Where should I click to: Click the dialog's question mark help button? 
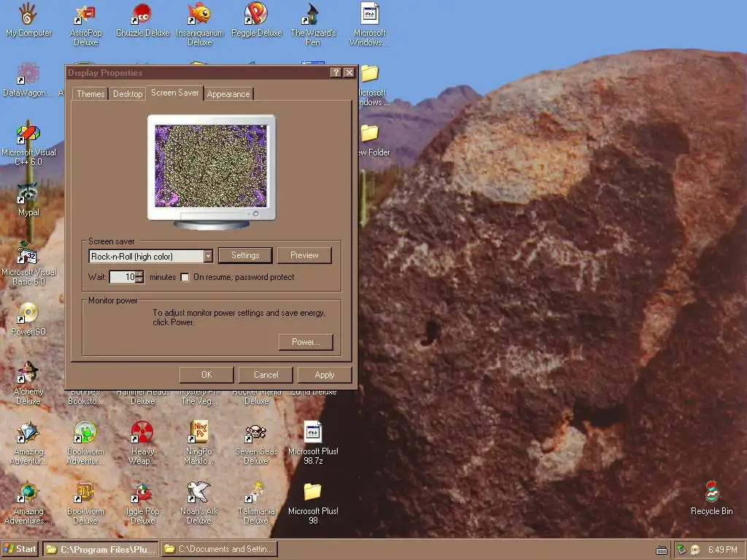[x=336, y=72]
